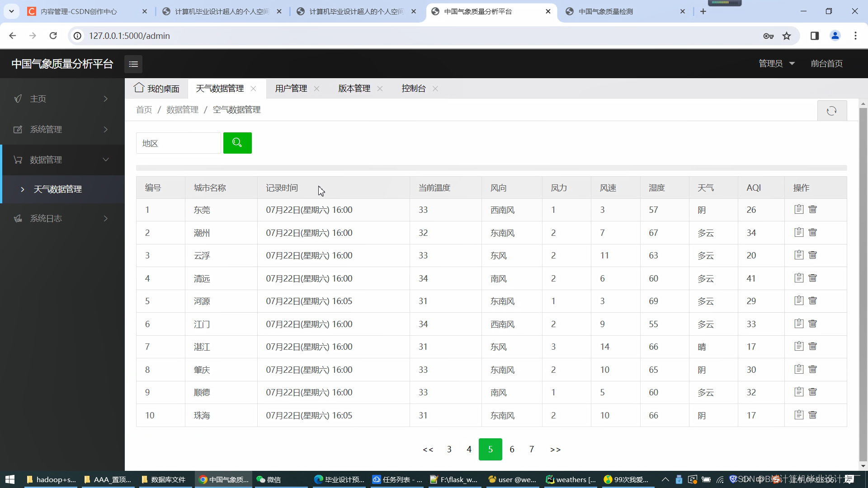Click the delete icon for row 10 珠海

[x=812, y=415]
